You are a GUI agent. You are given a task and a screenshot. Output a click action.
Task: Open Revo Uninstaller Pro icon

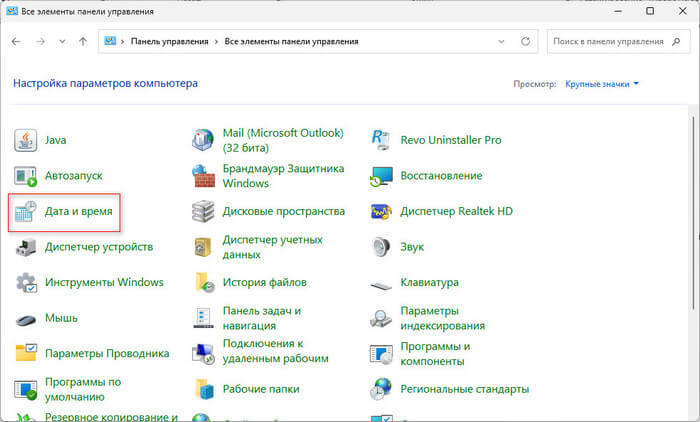(381, 140)
